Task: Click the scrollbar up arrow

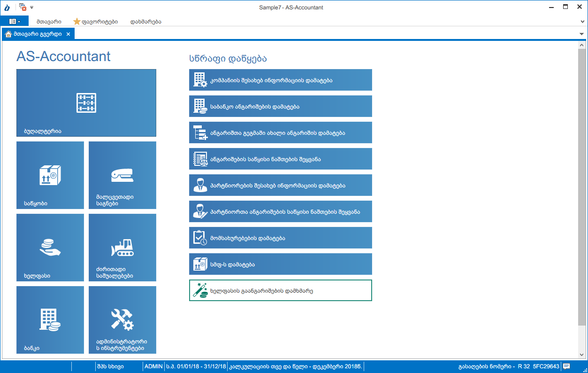Action: (582, 45)
